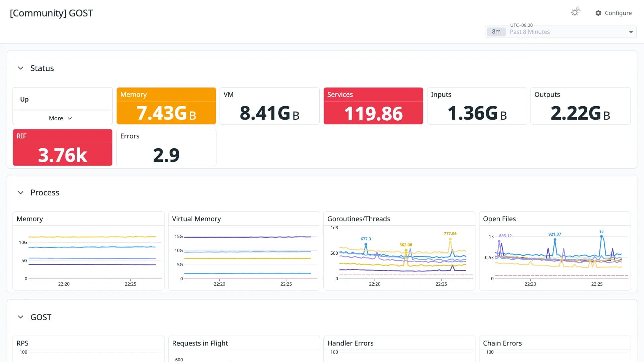Screen dimensions: 644x362
Task: Click the GOST section heading
Action: (41, 317)
